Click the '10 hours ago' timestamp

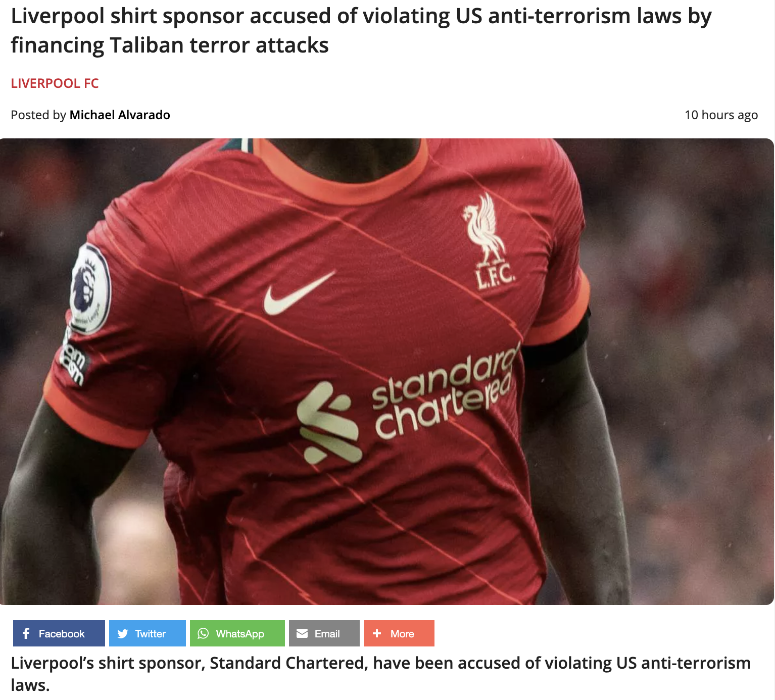click(721, 115)
